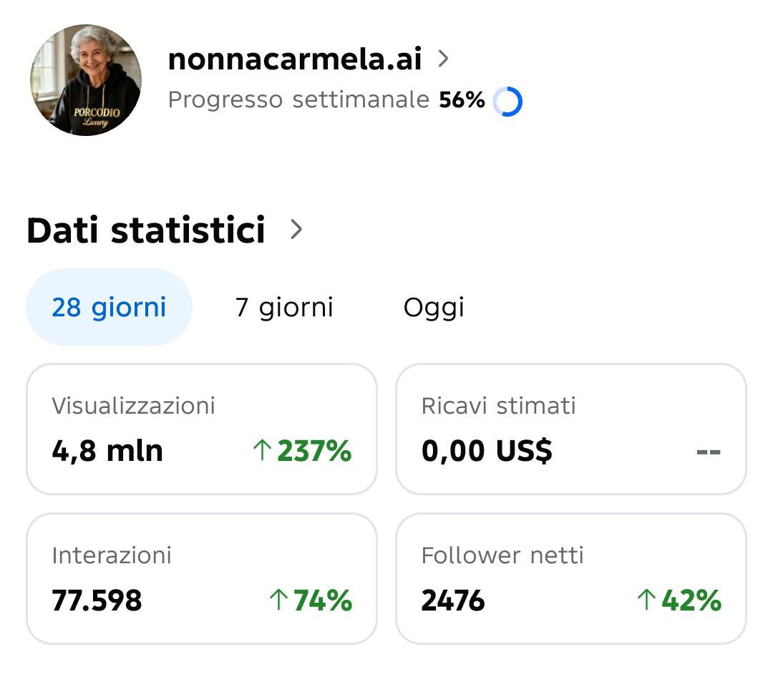Switch to the 7 giorni tab

coord(284,308)
